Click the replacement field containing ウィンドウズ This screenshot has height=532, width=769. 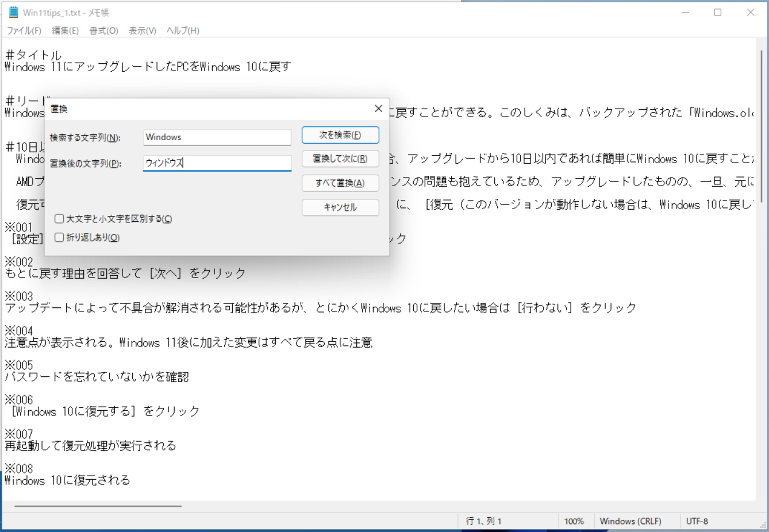point(217,162)
